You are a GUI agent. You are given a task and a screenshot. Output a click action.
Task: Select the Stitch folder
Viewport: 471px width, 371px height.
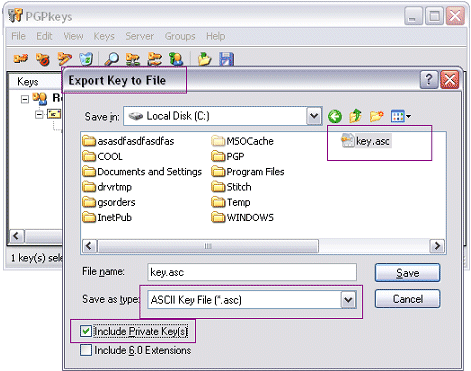click(231, 187)
